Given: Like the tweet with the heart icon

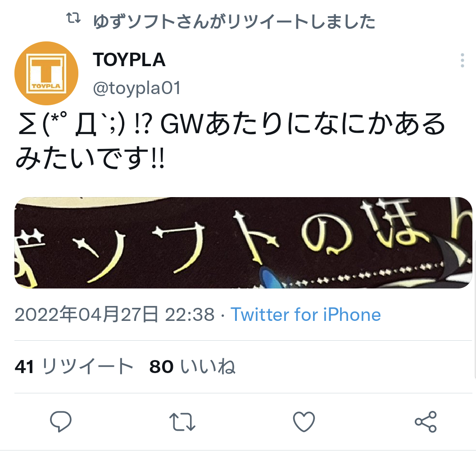Looking at the screenshot, I should click(x=304, y=421).
